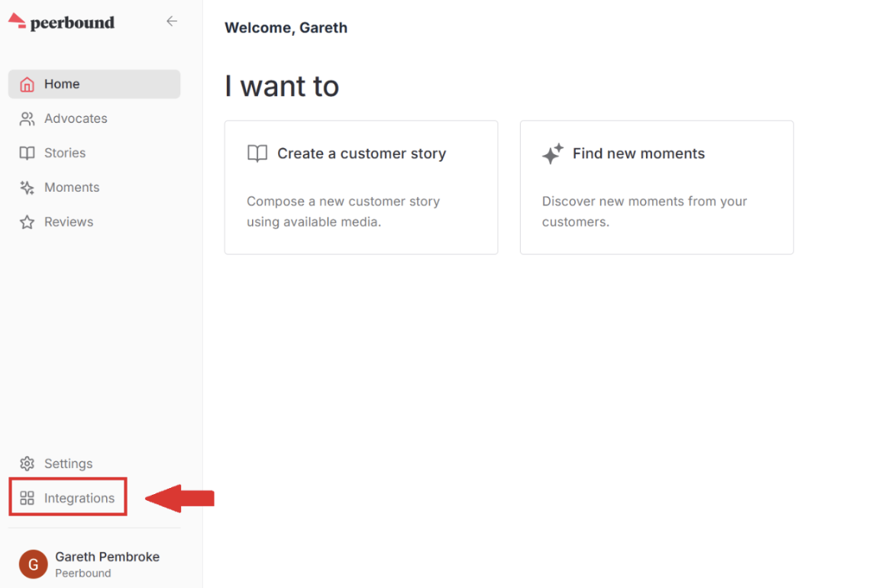869x588 pixels.
Task: Open the Moments section
Action: pos(94,188)
